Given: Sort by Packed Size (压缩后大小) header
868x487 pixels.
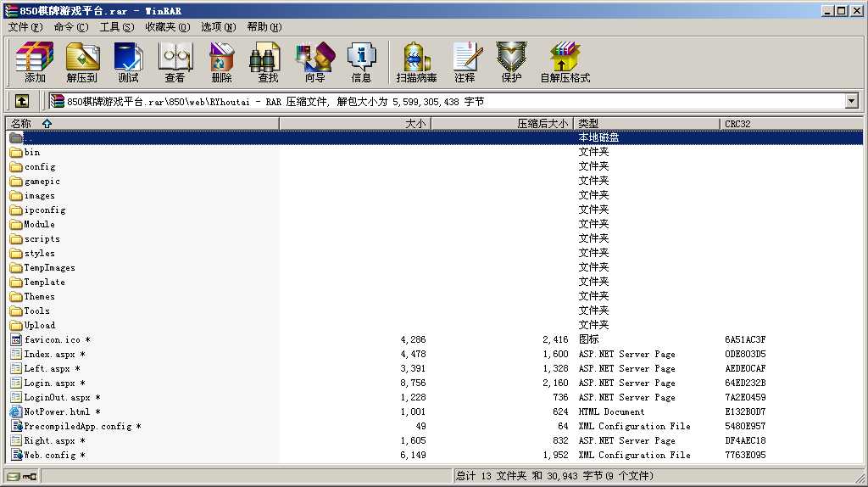Looking at the screenshot, I should click(x=502, y=124).
